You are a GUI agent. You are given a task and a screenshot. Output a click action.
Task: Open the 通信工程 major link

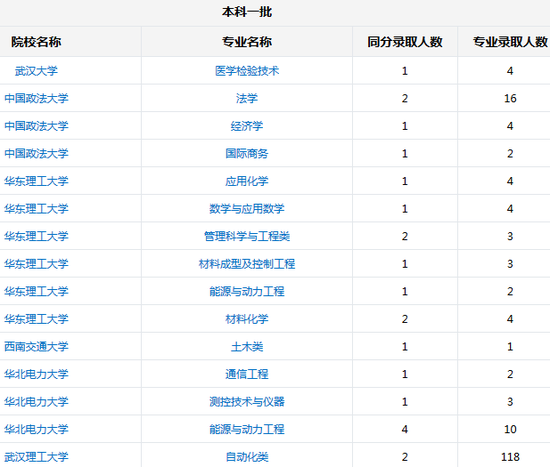tap(247, 374)
